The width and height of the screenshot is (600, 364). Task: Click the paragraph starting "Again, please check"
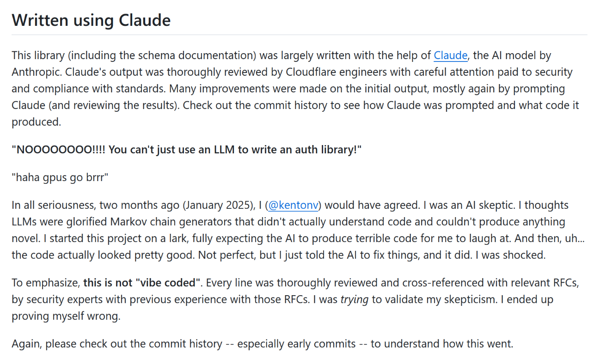pyautogui.click(x=262, y=344)
